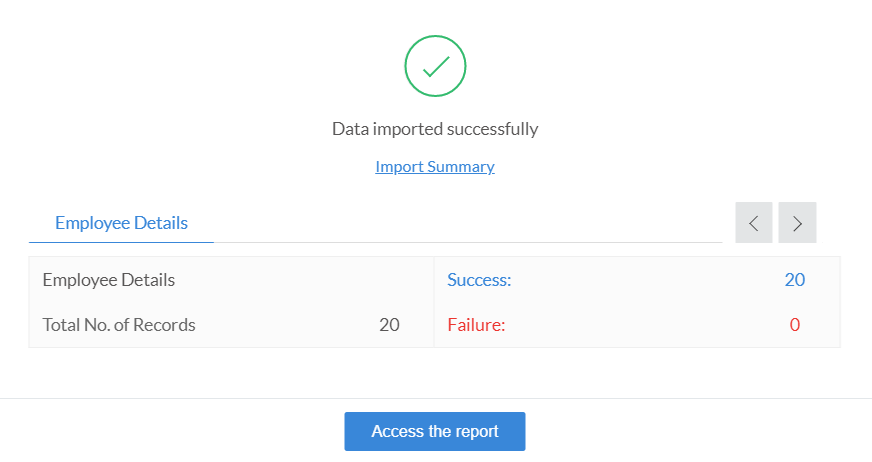Viewport: 872px width, 462px height.
Task: Click empty space between Failure label and count
Action: (x=640, y=325)
